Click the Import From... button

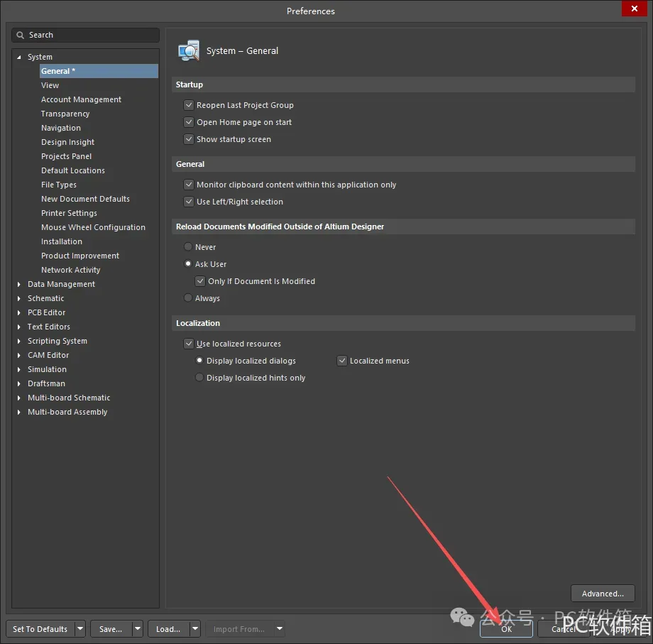click(239, 628)
